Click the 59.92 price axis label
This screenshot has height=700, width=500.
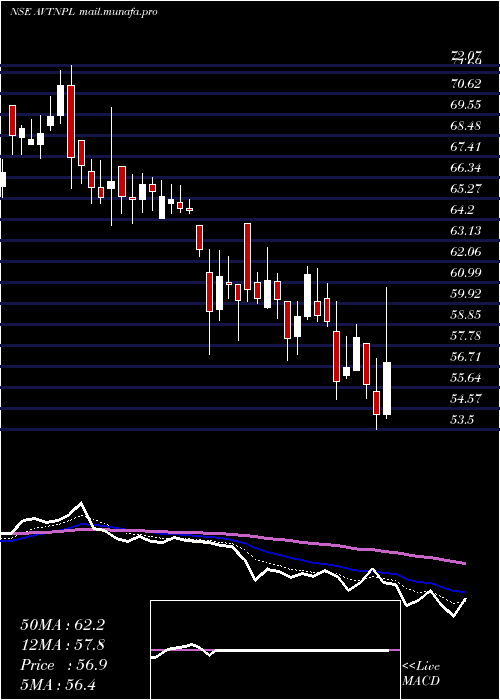466,293
